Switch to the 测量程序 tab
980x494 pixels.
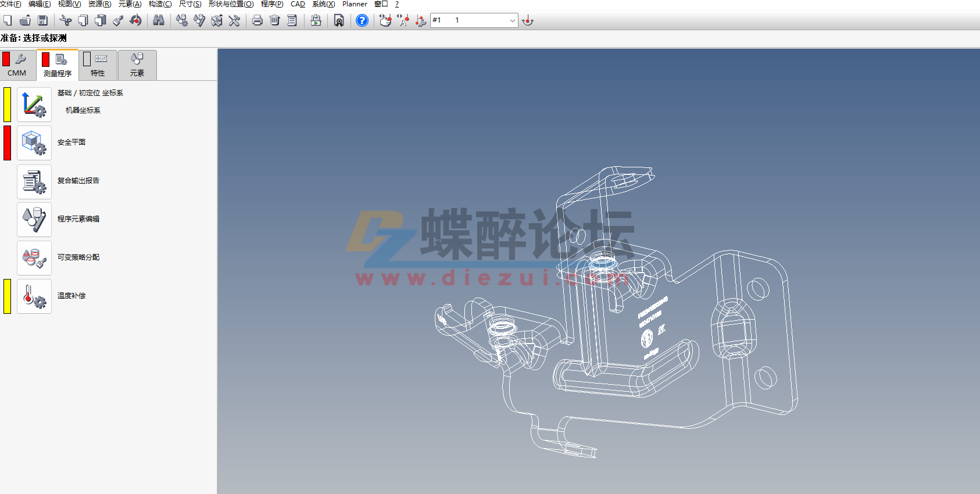tap(58, 65)
